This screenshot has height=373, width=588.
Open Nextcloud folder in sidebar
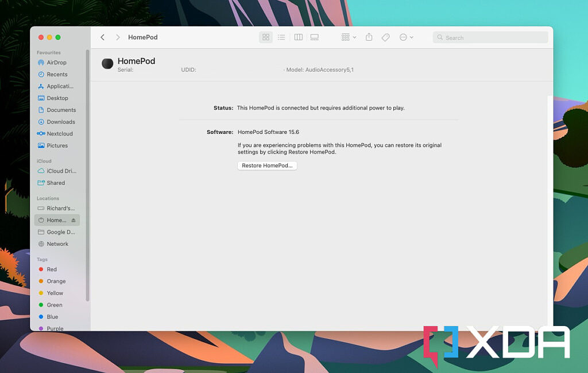[x=60, y=134]
